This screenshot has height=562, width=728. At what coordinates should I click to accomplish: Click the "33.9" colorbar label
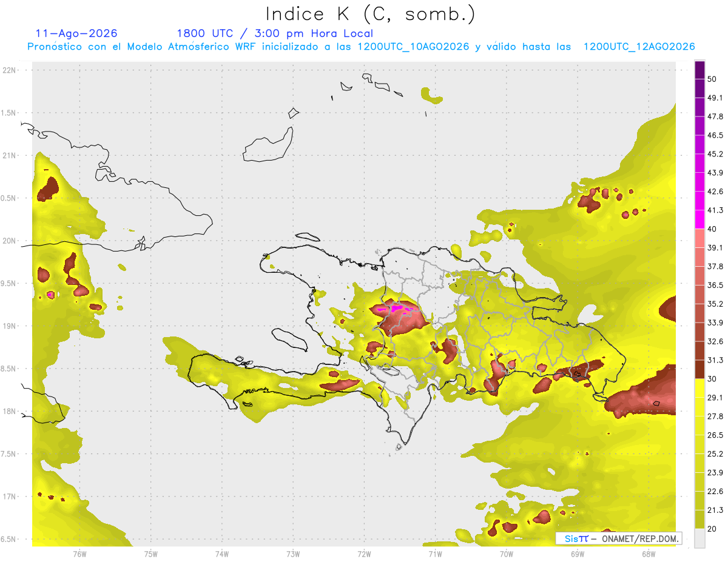[x=715, y=323]
